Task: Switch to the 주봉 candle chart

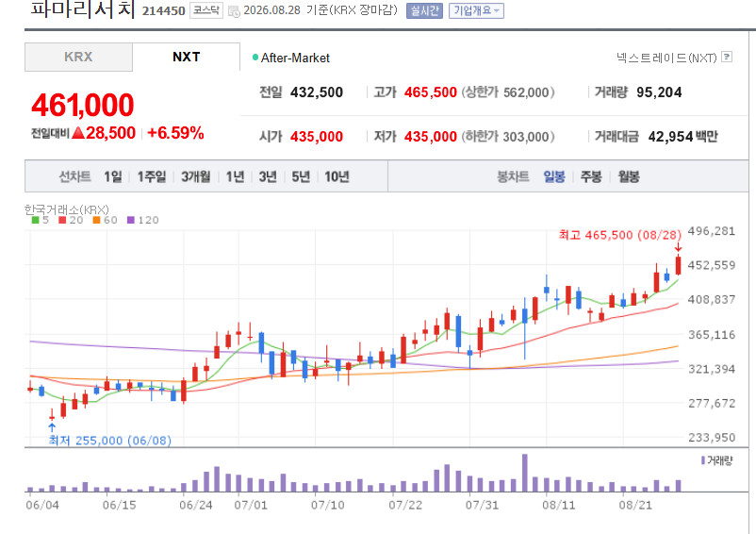Action: coord(591,176)
